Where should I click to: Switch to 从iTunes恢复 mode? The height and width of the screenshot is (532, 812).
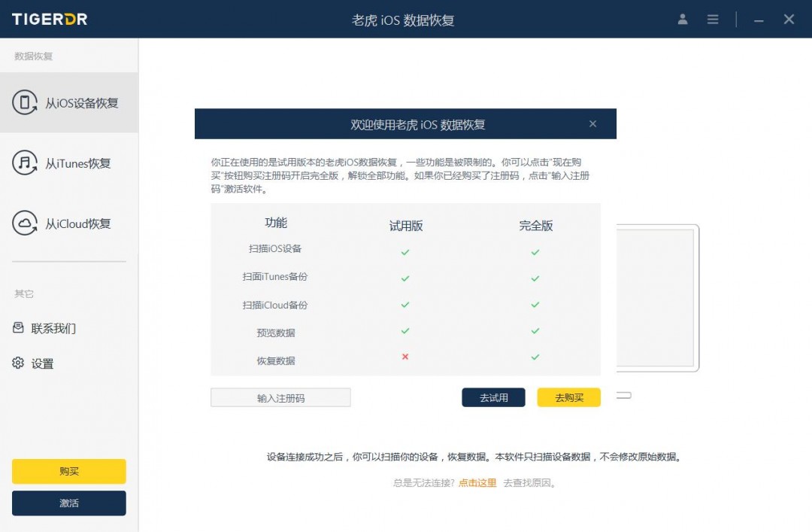[x=77, y=163]
